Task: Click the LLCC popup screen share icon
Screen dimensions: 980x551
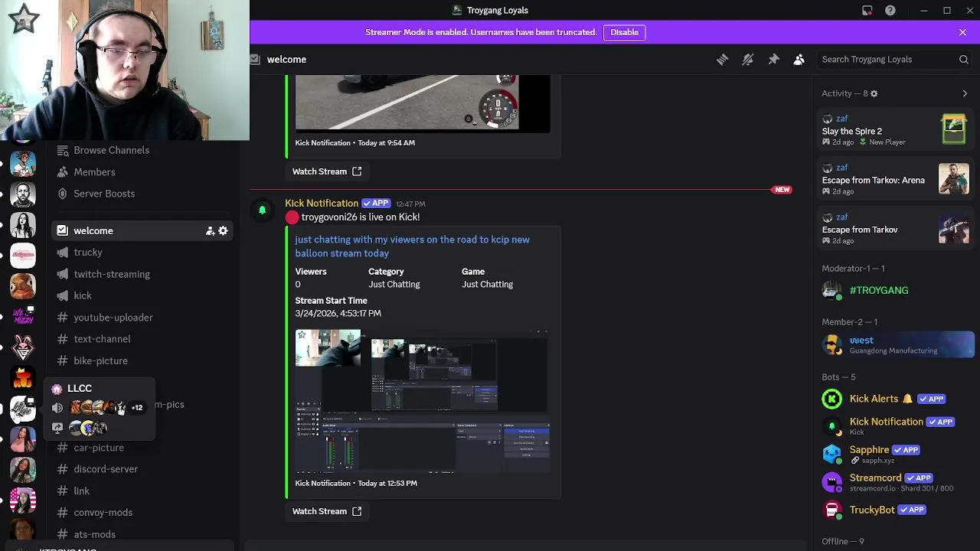Action: [57, 428]
